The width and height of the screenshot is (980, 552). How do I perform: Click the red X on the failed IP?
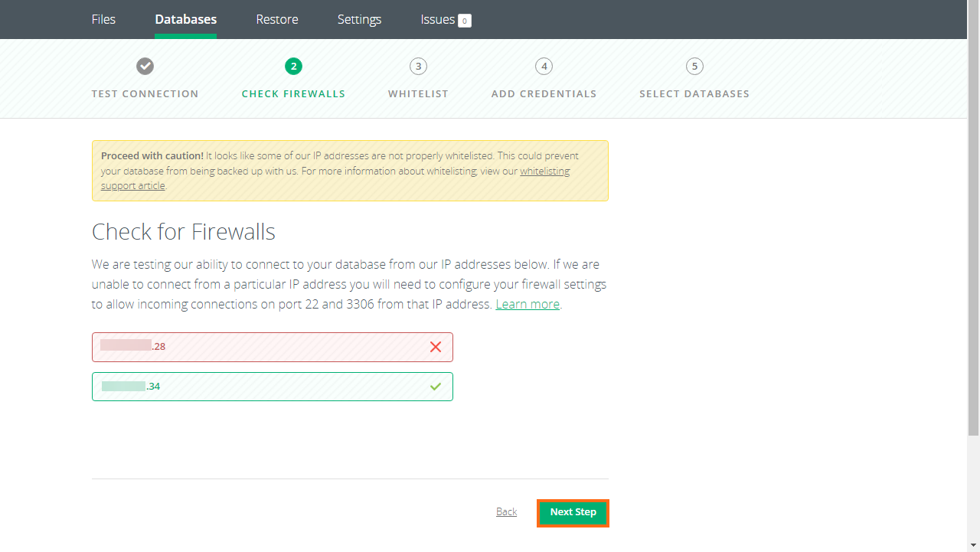pos(436,347)
